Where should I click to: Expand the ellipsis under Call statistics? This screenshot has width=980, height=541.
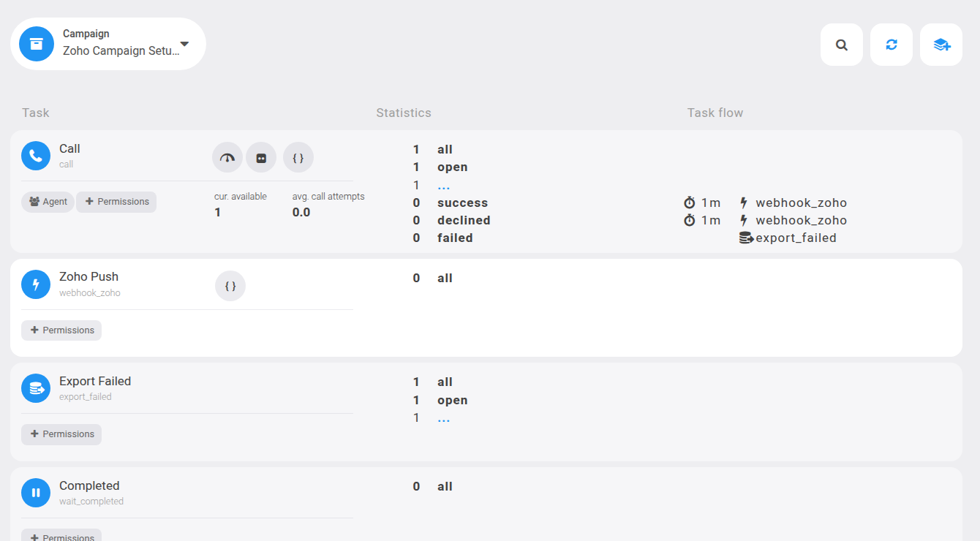click(443, 186)
